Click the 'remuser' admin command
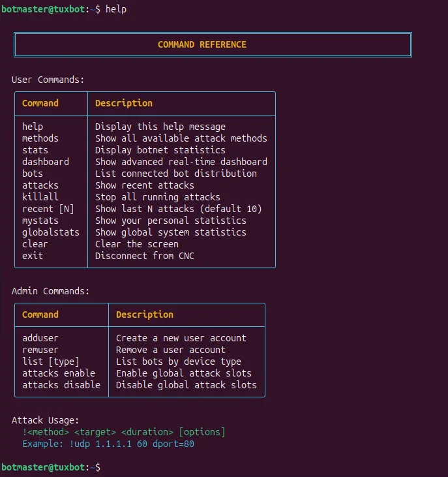448x477 pixels. (x=40, y=350)
